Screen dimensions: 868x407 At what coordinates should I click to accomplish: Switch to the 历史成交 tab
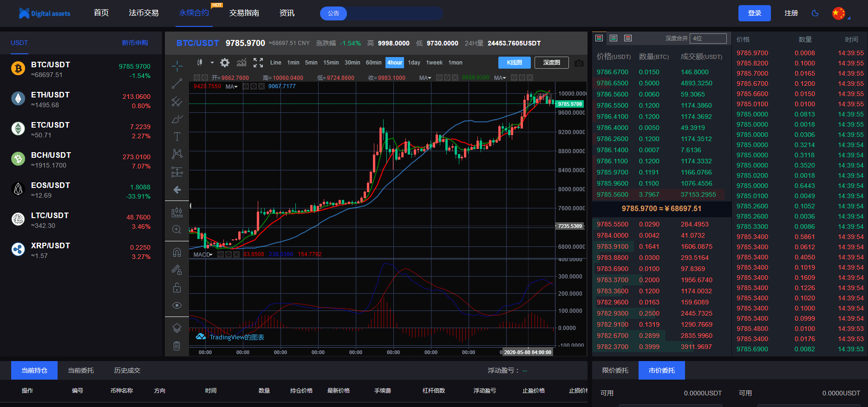point(127,370)
